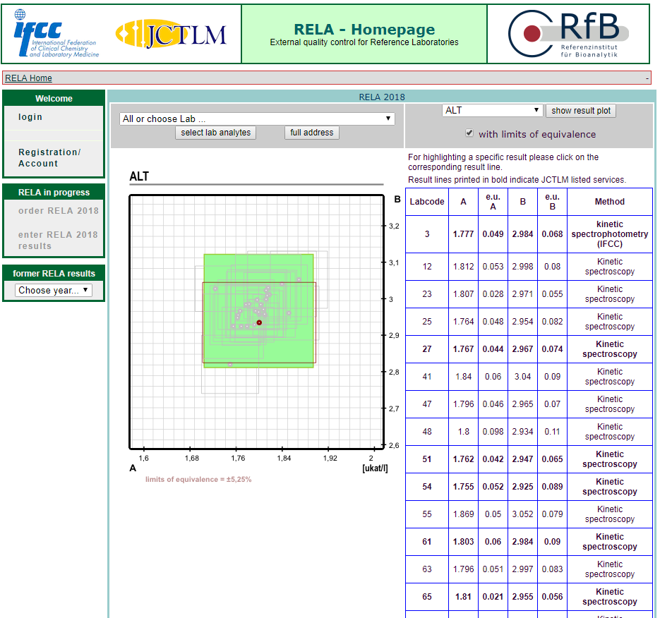Click the Labcode 47 result line
Image resolution: width=672 pixels, height=618 pixels.
pyautogui.click(x=529, y=404)
